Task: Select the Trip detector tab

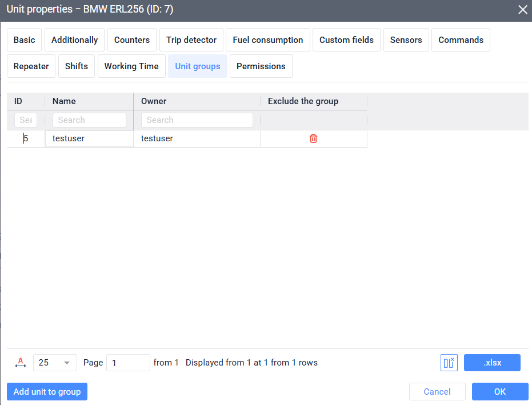Action: 191,40
